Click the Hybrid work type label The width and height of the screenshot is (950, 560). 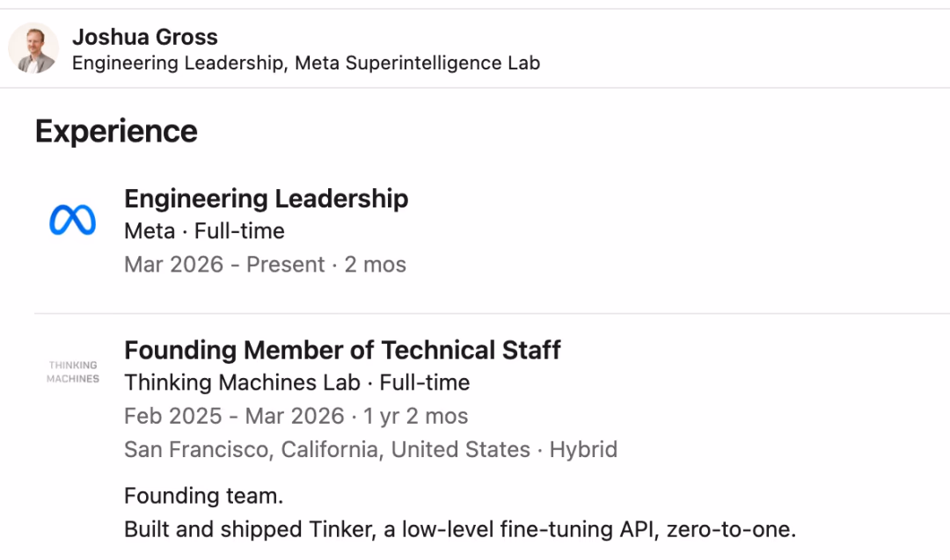(x=583, y=449)
